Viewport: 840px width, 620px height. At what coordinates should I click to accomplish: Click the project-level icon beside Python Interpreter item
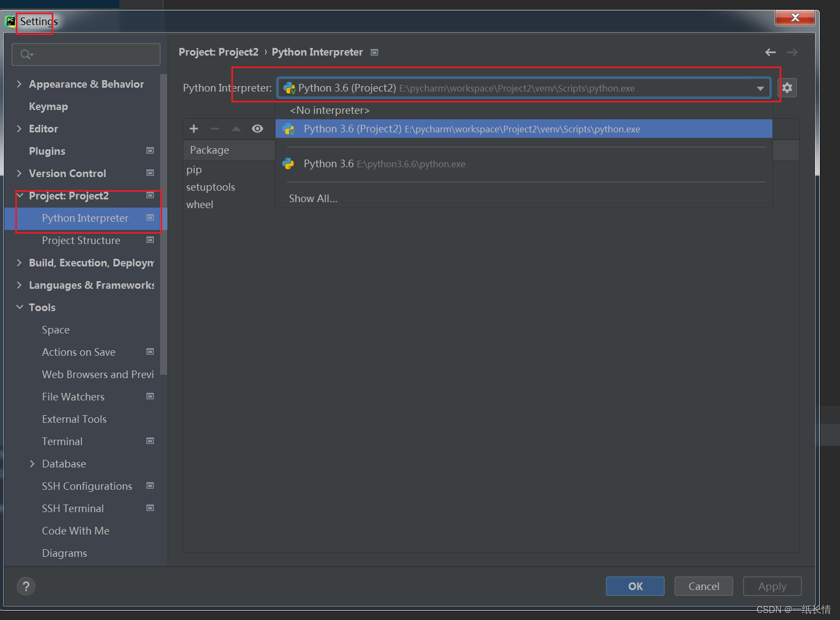point(150,217)
